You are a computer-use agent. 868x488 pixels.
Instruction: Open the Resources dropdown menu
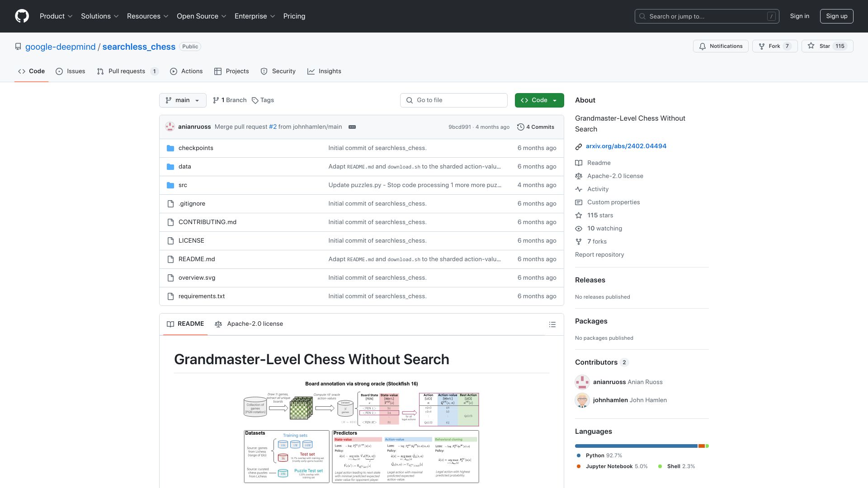(x=148, y=16)
